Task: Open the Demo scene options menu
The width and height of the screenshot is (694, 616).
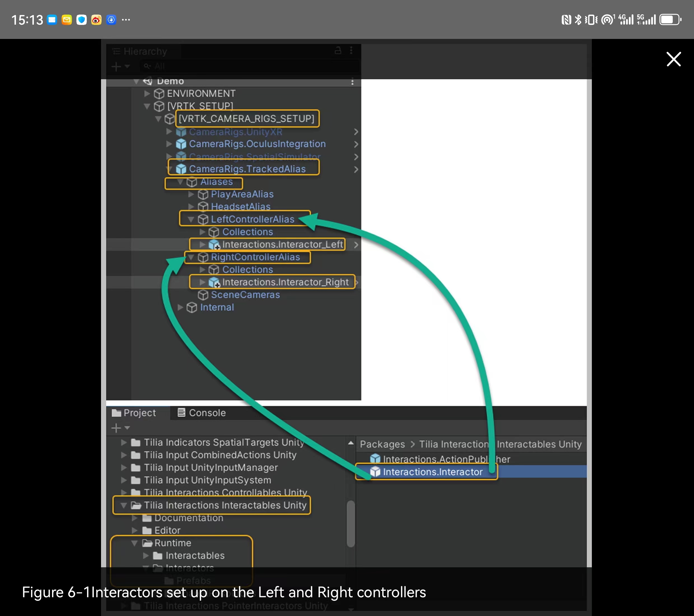Action: pyautogui.click(x=352, y=82)
